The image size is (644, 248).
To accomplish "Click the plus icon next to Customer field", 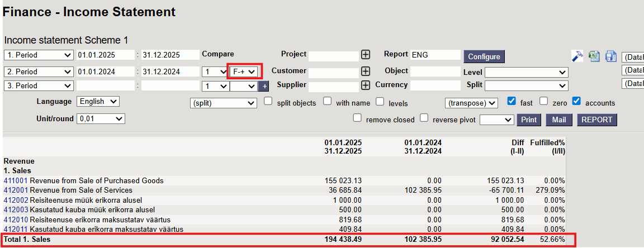I will (366, 71).
